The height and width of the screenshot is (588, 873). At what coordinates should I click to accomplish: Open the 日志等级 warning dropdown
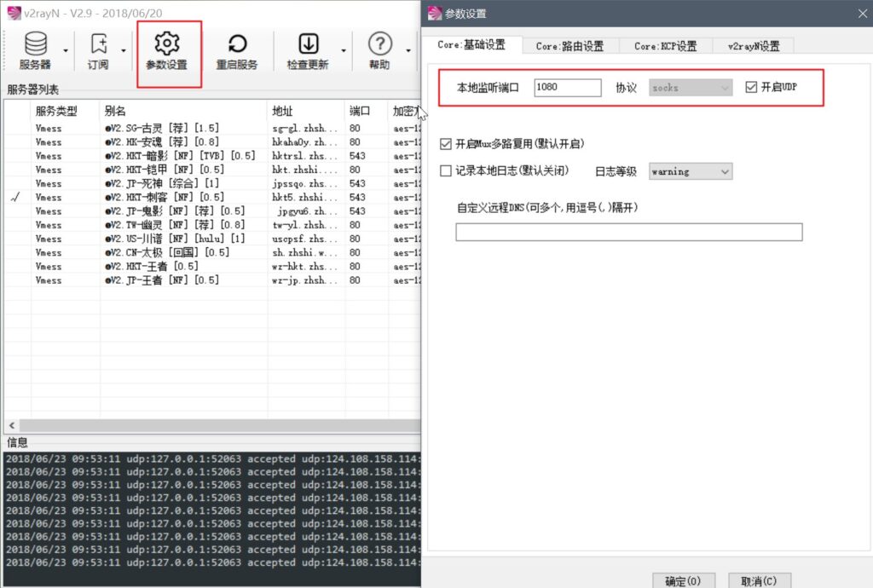(691, 171)
